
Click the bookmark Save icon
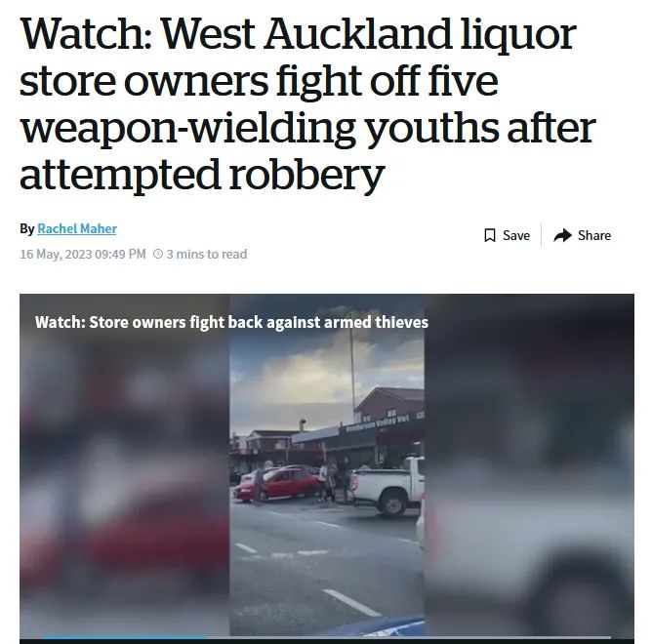coord(490,235)
